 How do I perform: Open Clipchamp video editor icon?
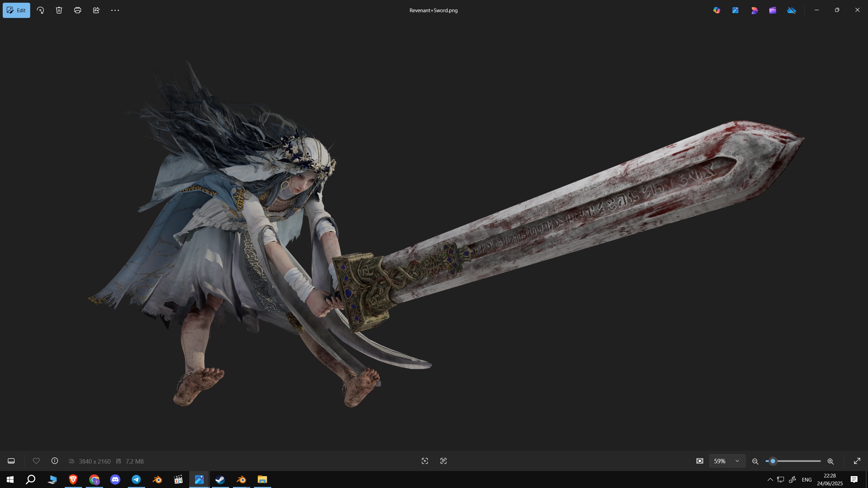tap(773, 10)
